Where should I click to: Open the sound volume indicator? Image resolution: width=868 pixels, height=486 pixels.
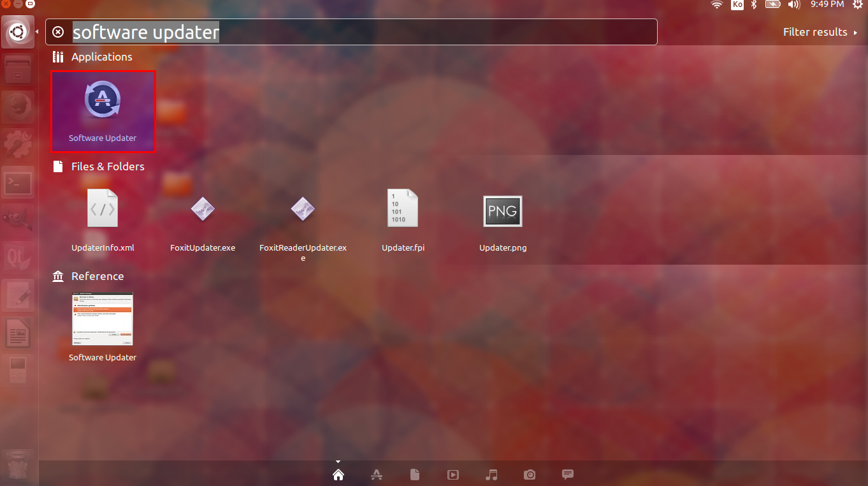793,5
